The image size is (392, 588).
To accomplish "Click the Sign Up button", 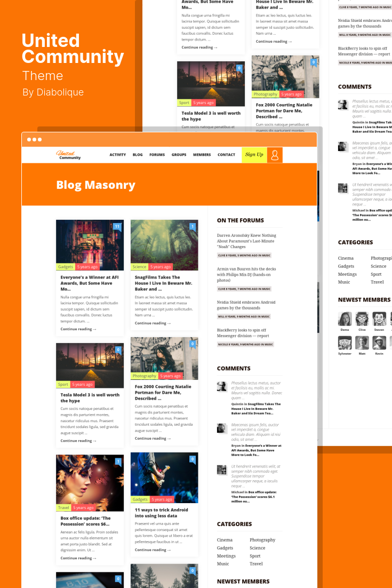I will point(254,155).
